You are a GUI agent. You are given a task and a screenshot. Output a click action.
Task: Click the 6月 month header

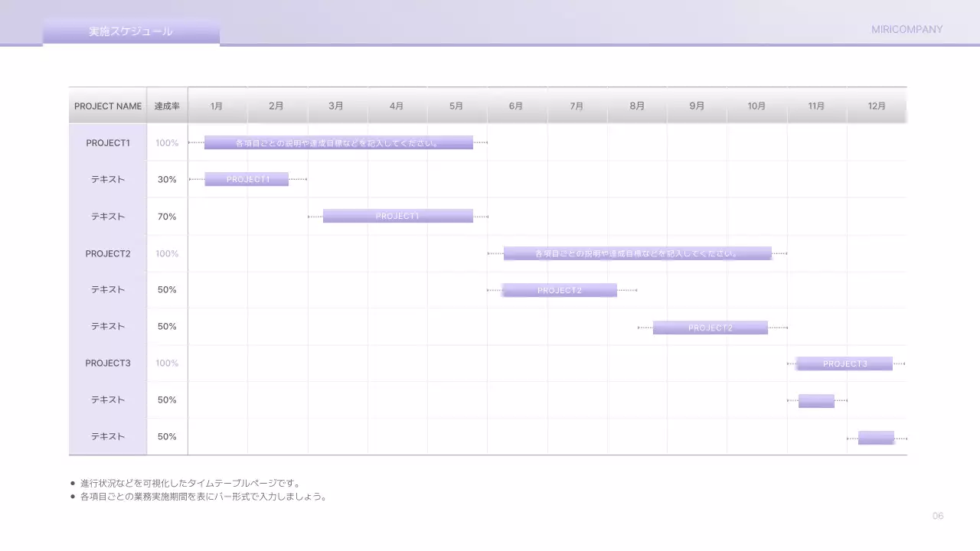(x=516, y=106)
